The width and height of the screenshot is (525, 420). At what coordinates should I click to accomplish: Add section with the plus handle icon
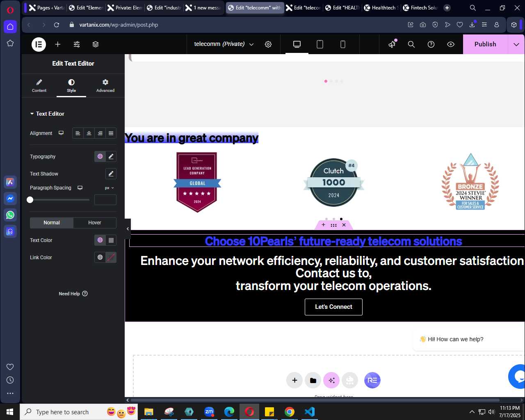point(323,225)
